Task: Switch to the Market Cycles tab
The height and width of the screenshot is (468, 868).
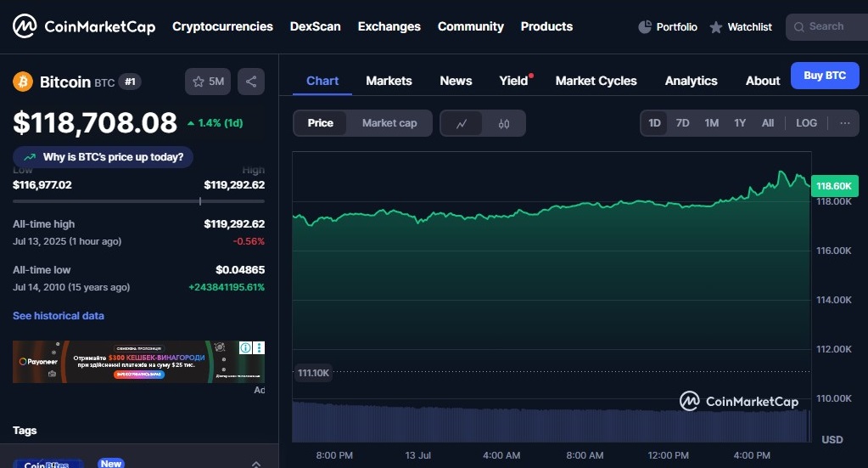Action: tap(596, 81)
